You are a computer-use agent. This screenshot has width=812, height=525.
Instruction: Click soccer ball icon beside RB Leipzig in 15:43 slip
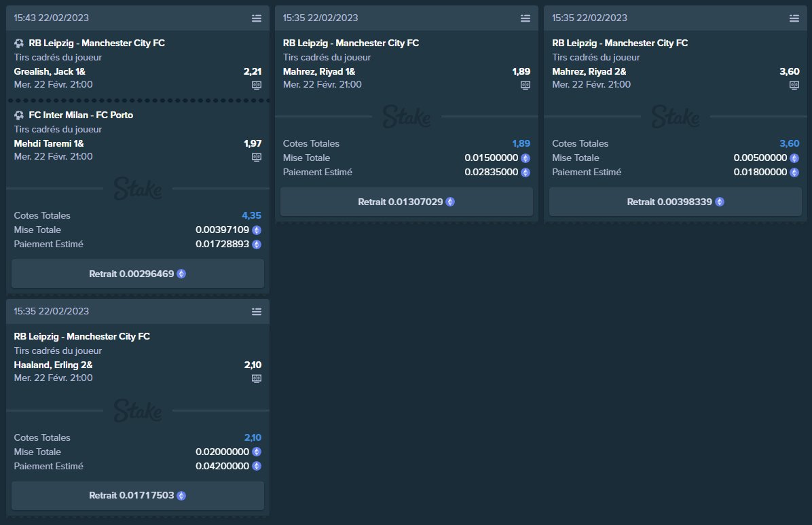point(19,43)
